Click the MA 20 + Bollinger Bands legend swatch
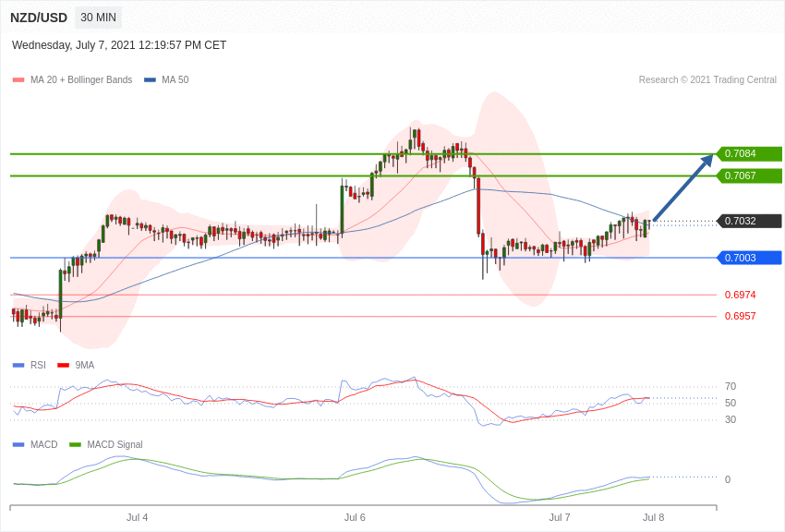The image size is (785, 532). pos(18,79)
